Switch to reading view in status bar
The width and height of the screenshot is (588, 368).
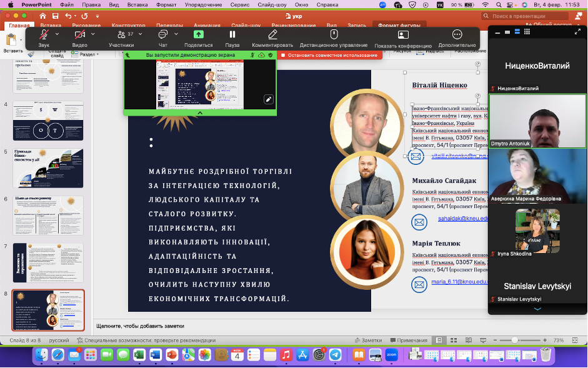click(x=469, y=341)
